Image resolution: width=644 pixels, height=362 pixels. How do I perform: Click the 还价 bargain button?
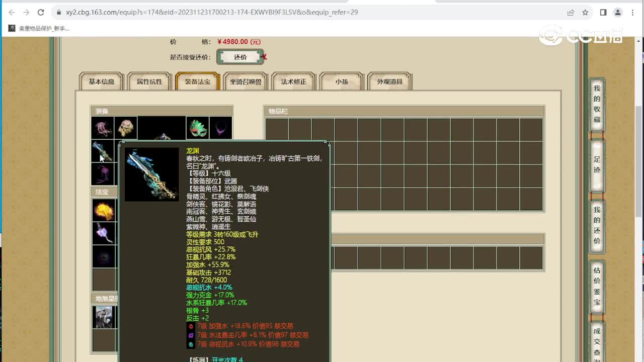(x=240, y=57)
